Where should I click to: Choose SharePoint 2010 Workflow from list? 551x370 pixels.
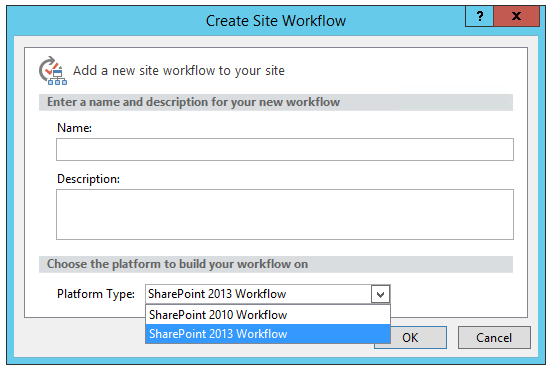(x=268, y=315)
